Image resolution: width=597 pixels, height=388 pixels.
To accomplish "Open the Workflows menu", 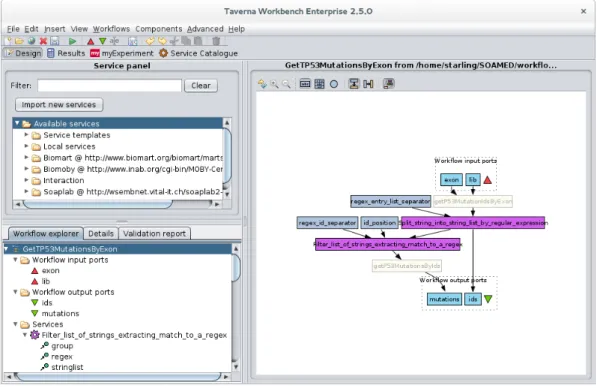I will click(x=111, y=29).
